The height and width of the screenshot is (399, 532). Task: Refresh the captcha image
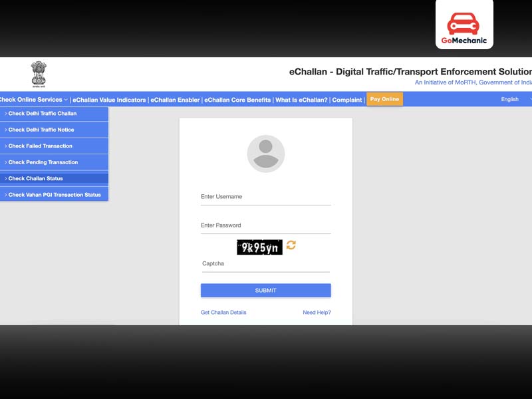[291, 246]
